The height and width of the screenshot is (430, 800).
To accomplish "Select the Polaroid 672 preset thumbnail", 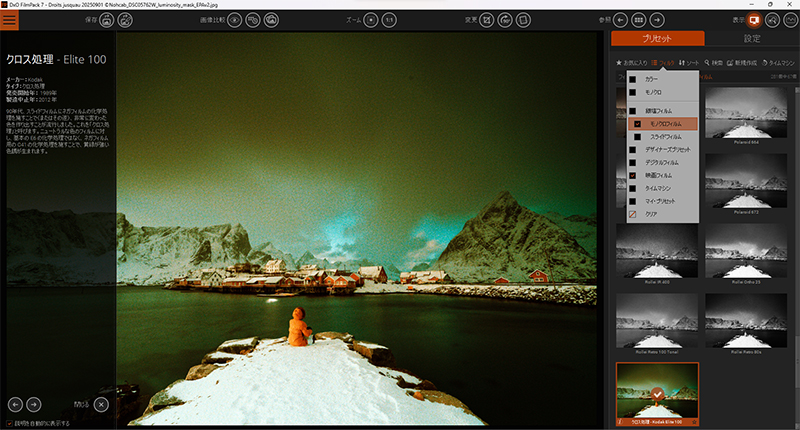I will (746, 182).
